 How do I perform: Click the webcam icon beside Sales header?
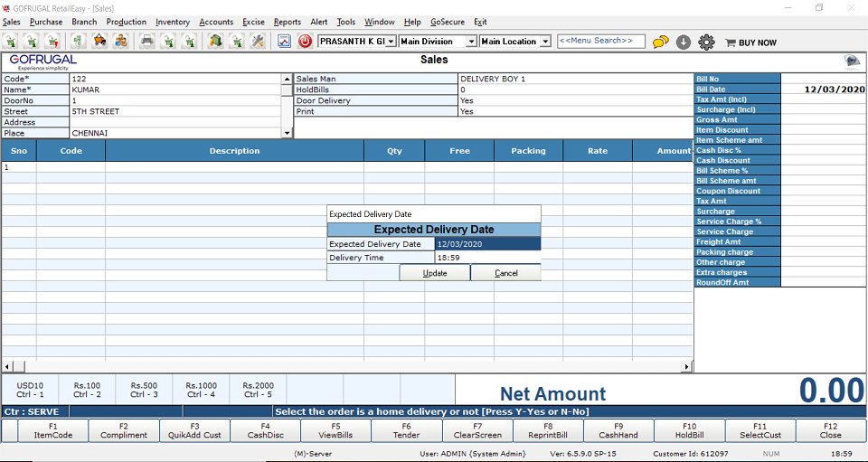coord(851,61)
